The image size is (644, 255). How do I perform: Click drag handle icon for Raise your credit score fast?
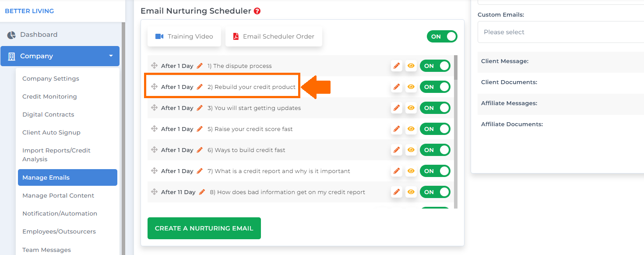tap(154, 129)
